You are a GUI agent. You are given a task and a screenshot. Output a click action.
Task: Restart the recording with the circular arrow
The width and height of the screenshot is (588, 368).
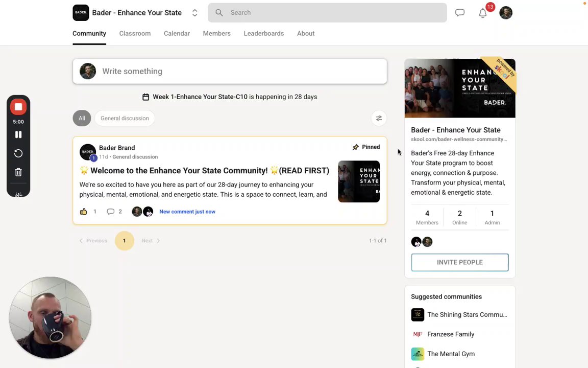18,153
